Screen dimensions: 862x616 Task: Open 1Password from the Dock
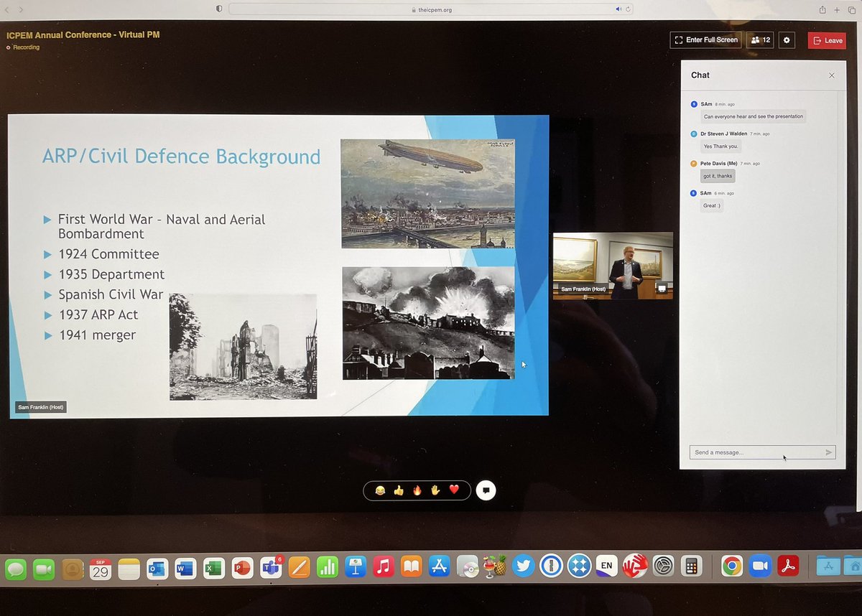point(551,566)
